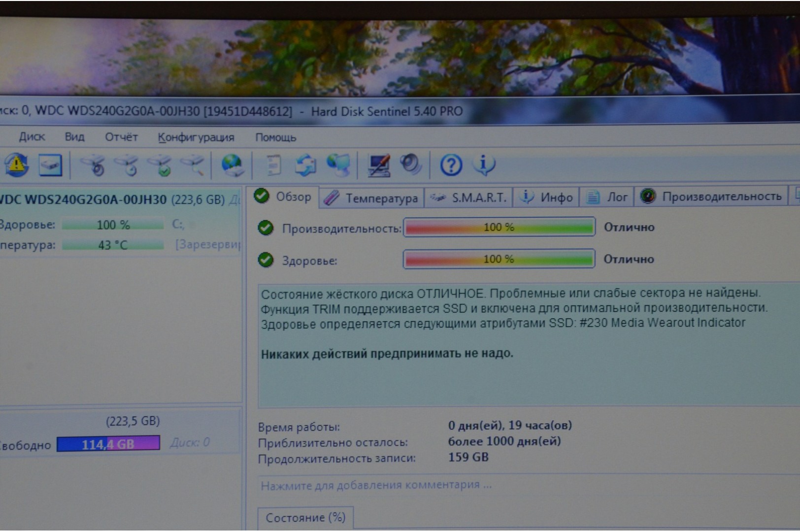Screen dimensions: 800x532
Task: Click the value более 1000 дня(ей)
Action: coord(504,441)
